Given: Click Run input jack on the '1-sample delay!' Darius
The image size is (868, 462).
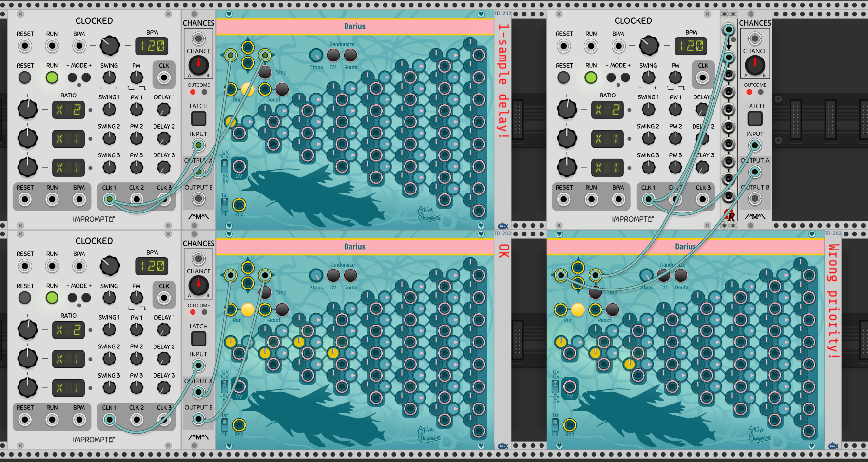Looking at the screenshot, I should tap(231, 89).
